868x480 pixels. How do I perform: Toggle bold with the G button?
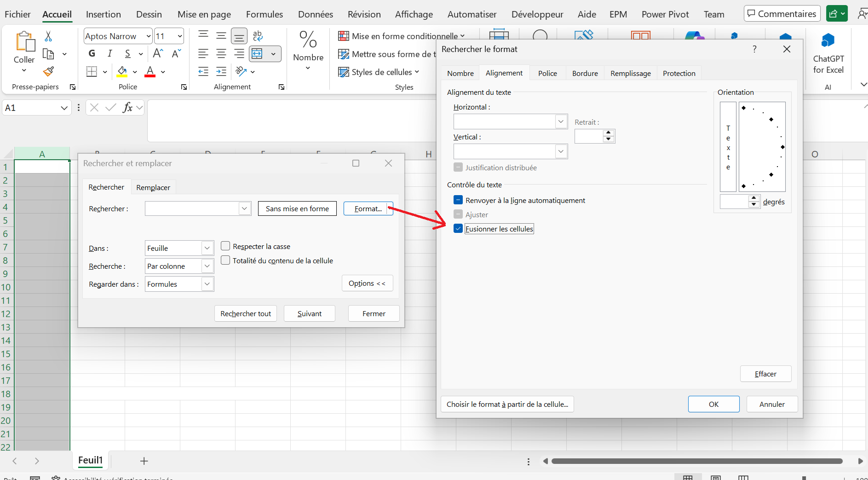[x=92, y=54]
